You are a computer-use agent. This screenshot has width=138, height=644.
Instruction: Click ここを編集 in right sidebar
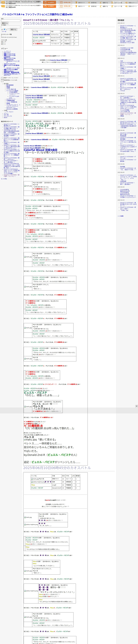click(121, 216)
